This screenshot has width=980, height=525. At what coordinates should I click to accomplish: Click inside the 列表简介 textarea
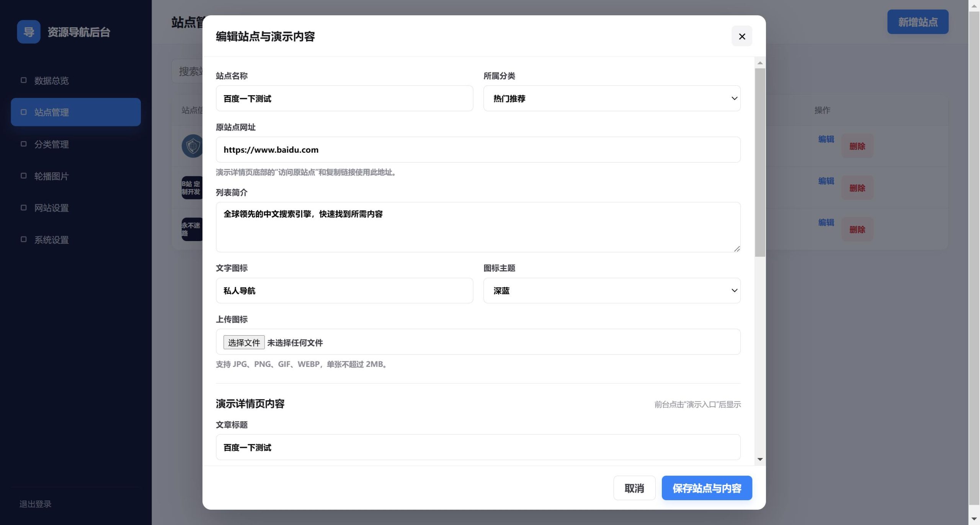478,227
